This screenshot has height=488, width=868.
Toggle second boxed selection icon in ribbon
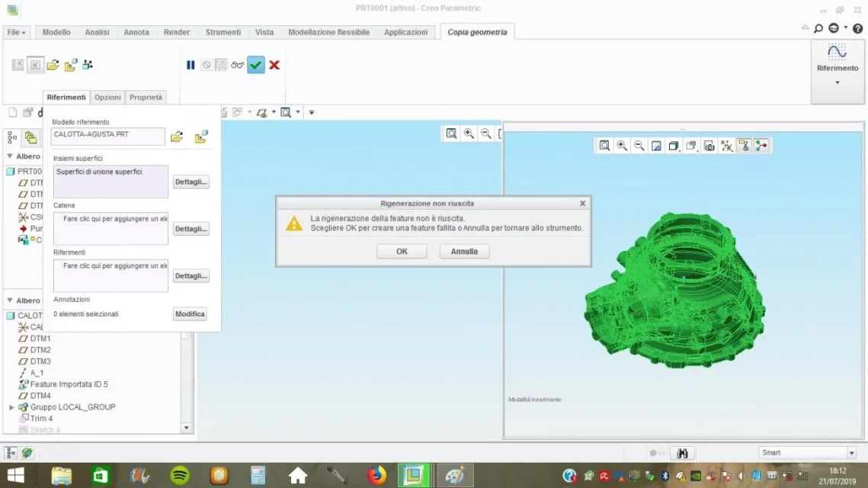[35, 65]
